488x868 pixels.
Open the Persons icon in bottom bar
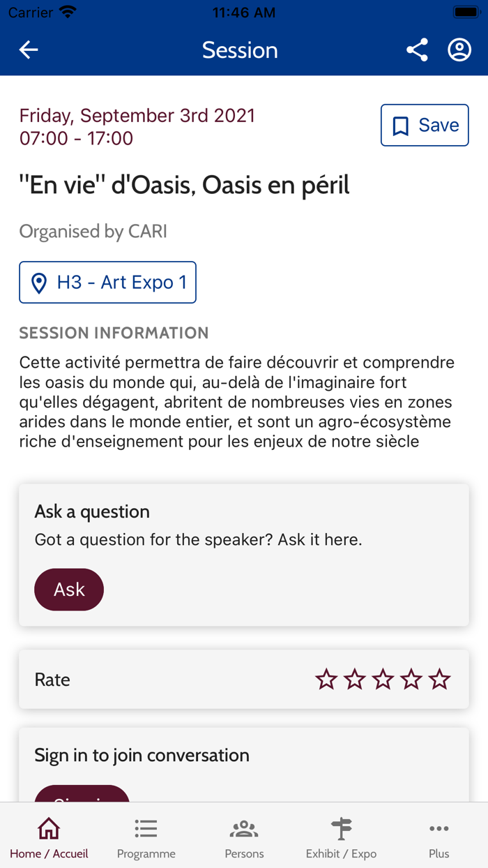pos(243,828)
